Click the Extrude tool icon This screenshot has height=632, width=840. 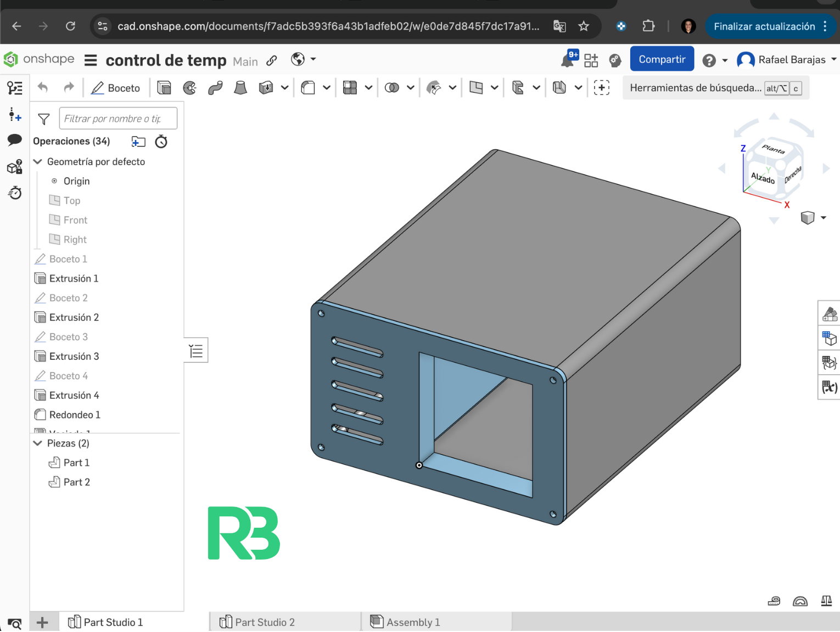point(164,88)
